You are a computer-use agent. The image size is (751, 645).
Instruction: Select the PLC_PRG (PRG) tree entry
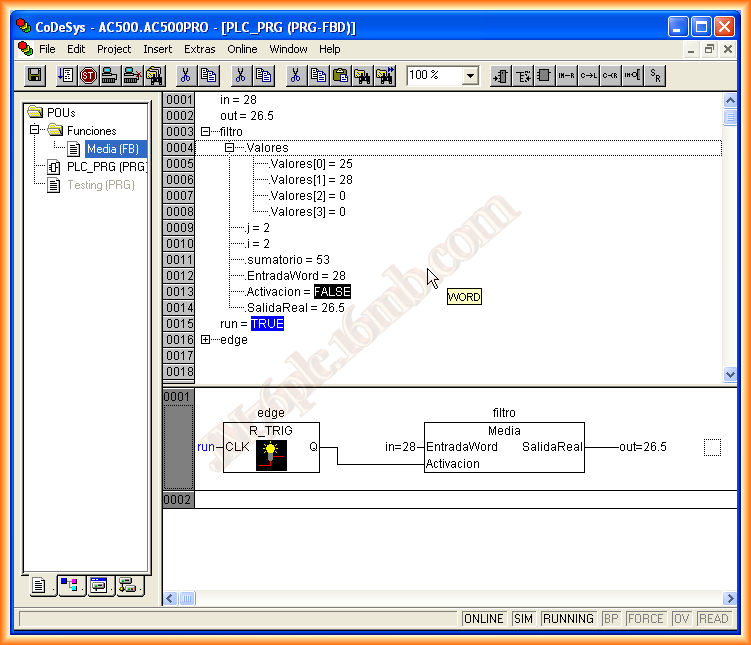105,167
